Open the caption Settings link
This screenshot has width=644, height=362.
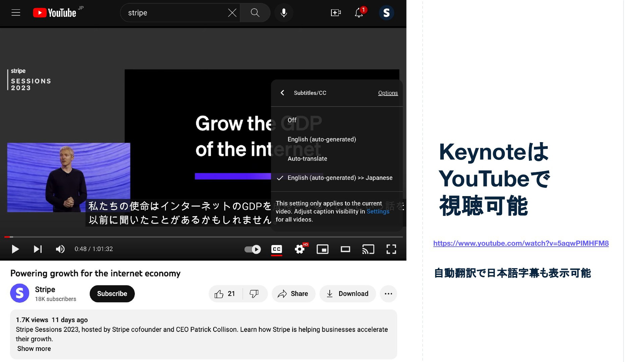click(x=378, y=212)
